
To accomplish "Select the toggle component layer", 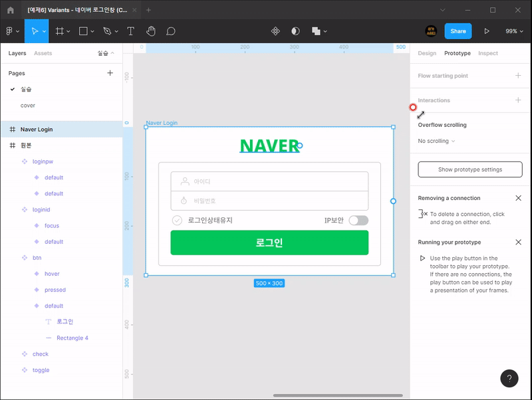I will 61,370.
